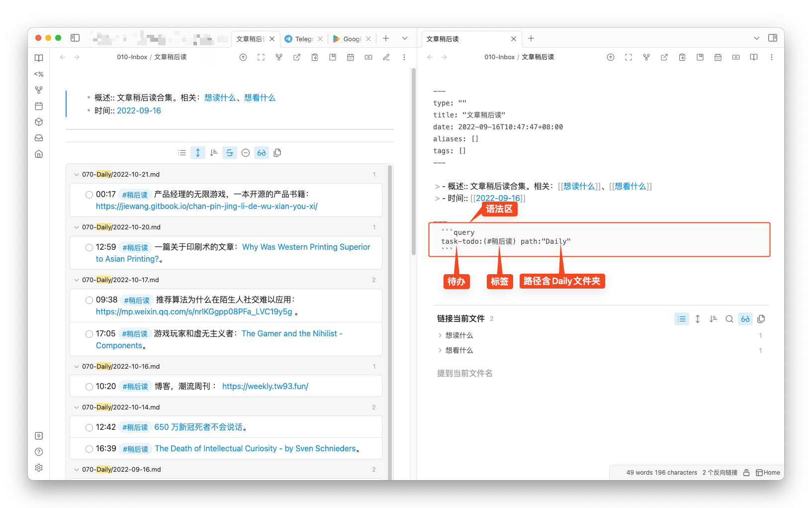Image resolution: width=812 pixels, height=508 pixels.
Task: Switch to 文章稍后读 tab in left pane
Action: point(251,39)
